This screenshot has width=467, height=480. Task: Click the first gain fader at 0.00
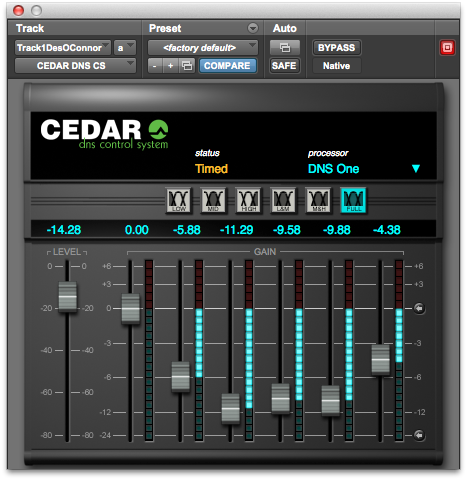(x=130, y=308)
